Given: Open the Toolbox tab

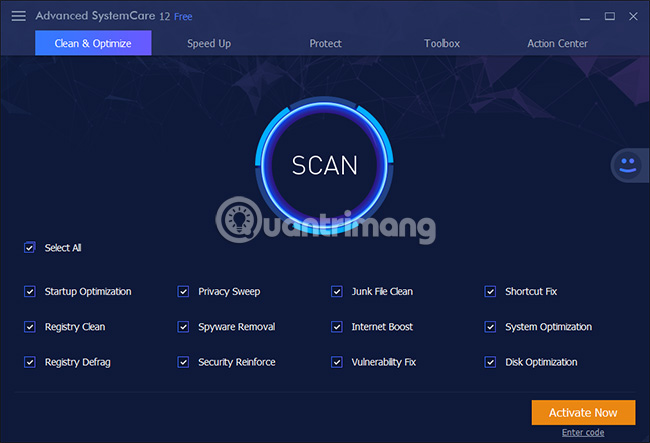Looking at the screenshot, I should [x=442, y=44].
